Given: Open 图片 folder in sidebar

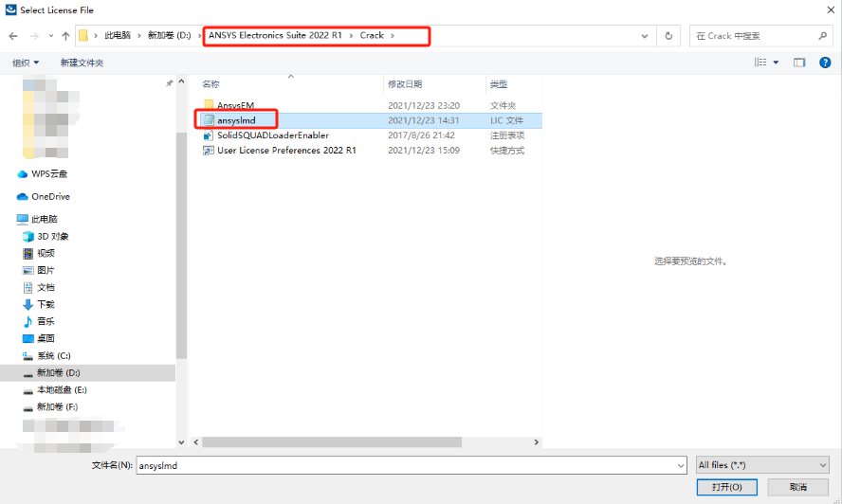Looking at the screenshot, I should tap(46, 271).
